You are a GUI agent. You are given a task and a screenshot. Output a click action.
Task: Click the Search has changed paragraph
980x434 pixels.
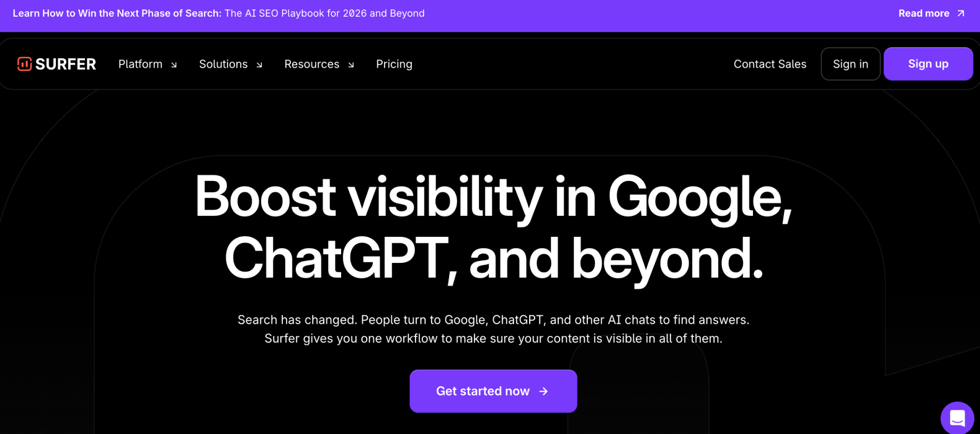[x=494, y=329]
